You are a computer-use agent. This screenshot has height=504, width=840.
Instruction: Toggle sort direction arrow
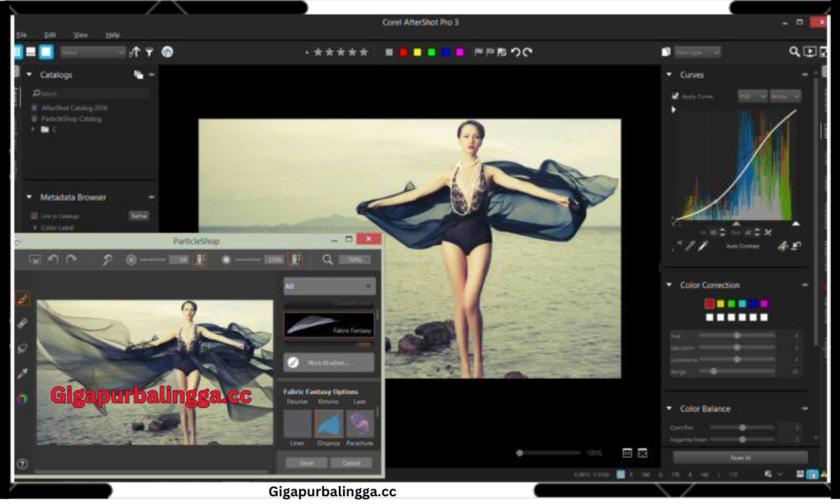tap(136, 52)
